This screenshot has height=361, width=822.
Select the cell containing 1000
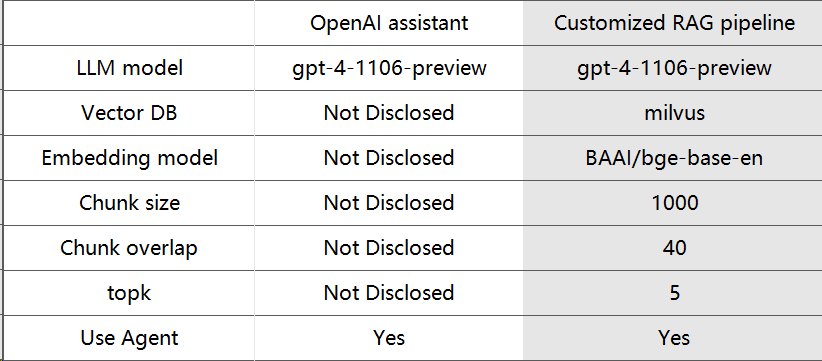pos(674,203)
